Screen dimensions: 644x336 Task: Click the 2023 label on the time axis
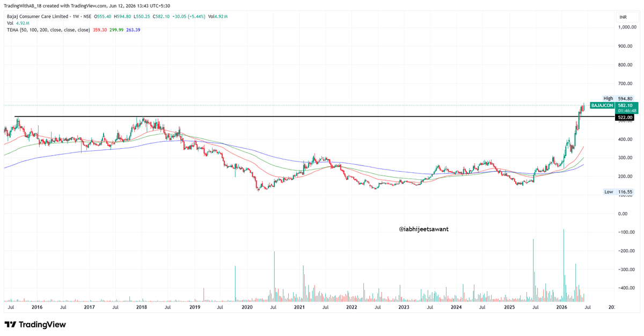click(404, 308)
